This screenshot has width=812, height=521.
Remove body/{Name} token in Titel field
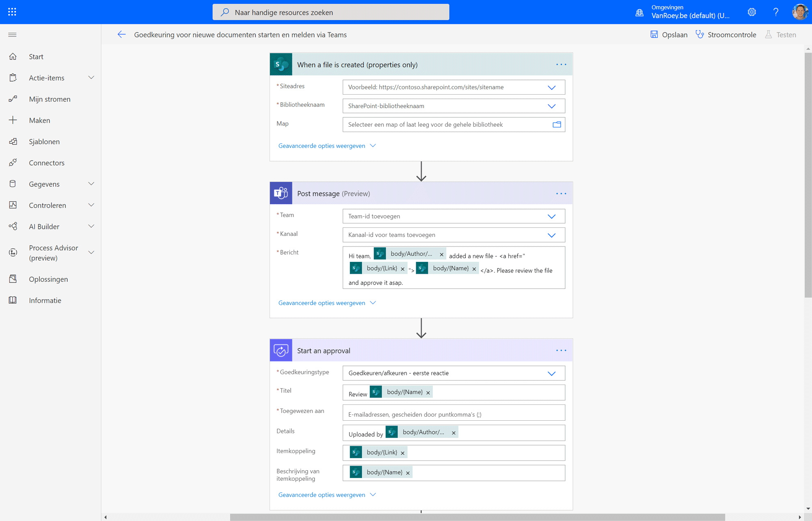tap(428, 392)
